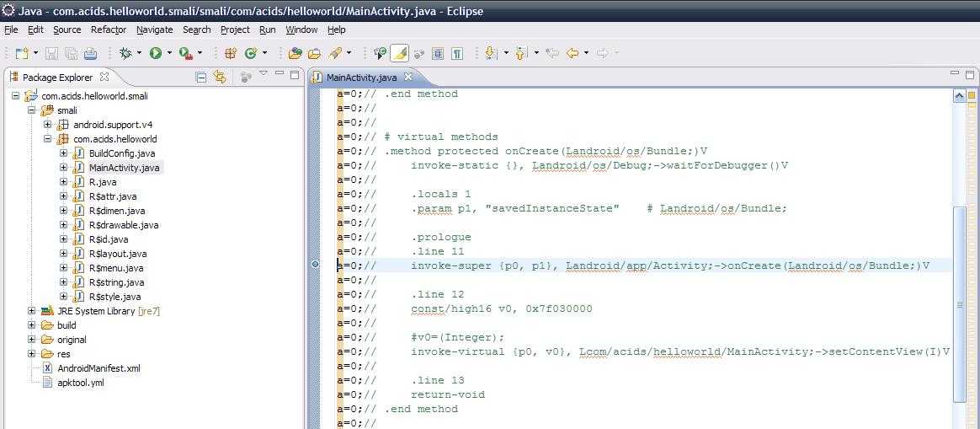
Task: Click Collapse All in Package Explorer
Action: click(201, 77)
